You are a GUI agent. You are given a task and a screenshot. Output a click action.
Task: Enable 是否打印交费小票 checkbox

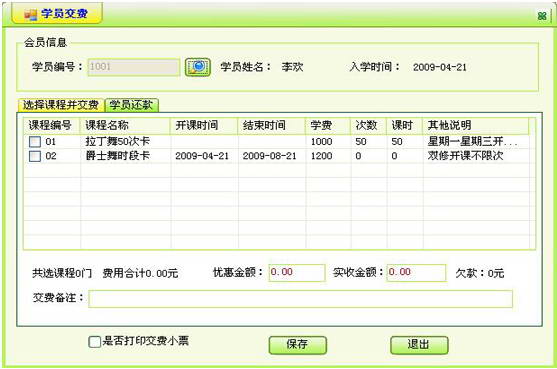pos(94,342)
